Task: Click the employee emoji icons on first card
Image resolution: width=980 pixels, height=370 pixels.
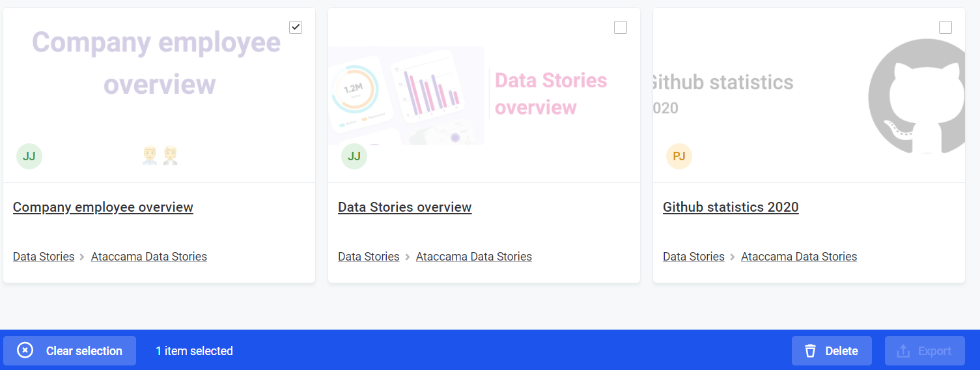Action: (160, 155)
